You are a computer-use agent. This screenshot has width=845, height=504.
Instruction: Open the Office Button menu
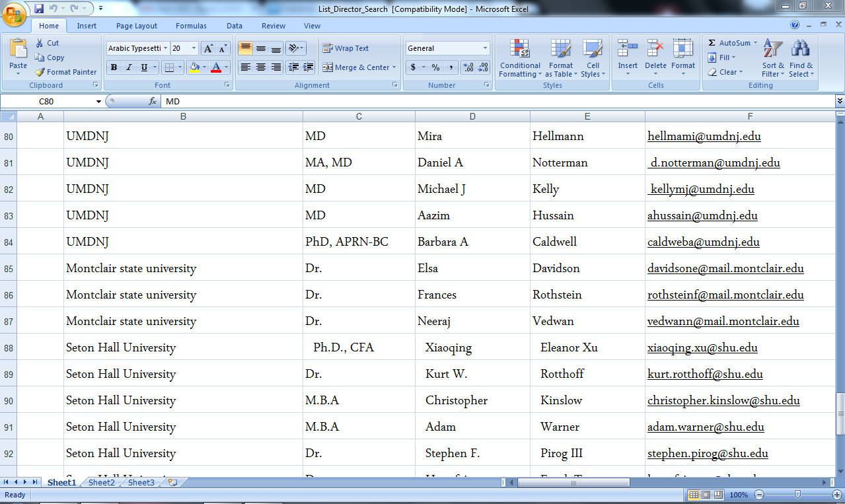click(x=15, y=13)
